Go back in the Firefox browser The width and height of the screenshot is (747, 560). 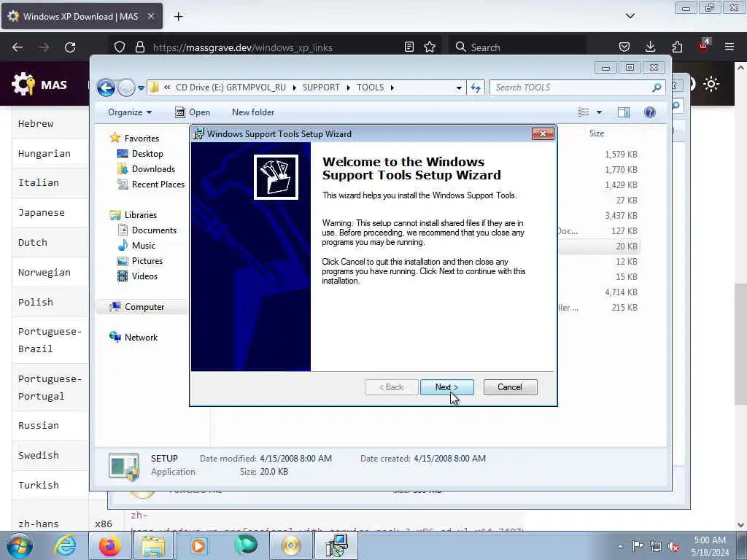(x=18, y=47)
